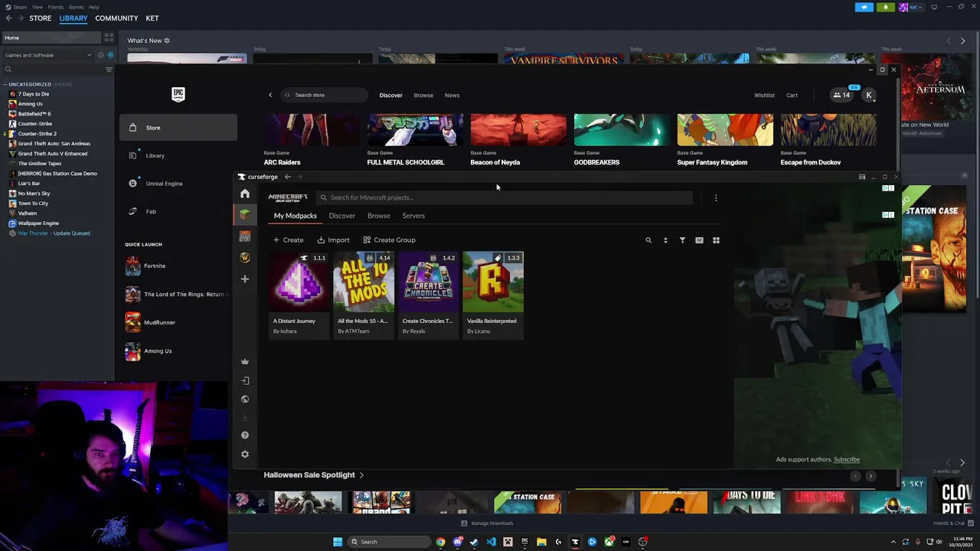
Task: Select World of Warcraft icon in CurseForge
Action: click(245, 258)
